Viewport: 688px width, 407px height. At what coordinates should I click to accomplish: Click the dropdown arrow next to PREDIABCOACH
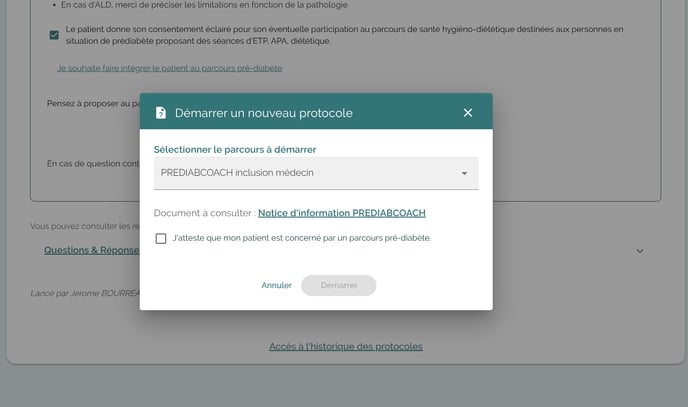(x=464, y=173)
